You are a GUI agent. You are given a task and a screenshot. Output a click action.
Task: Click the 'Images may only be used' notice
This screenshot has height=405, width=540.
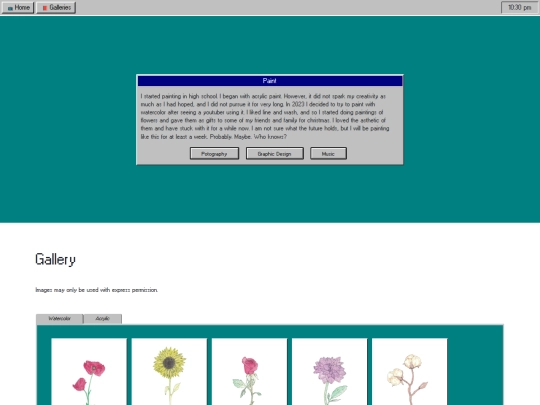click(96, 290)
